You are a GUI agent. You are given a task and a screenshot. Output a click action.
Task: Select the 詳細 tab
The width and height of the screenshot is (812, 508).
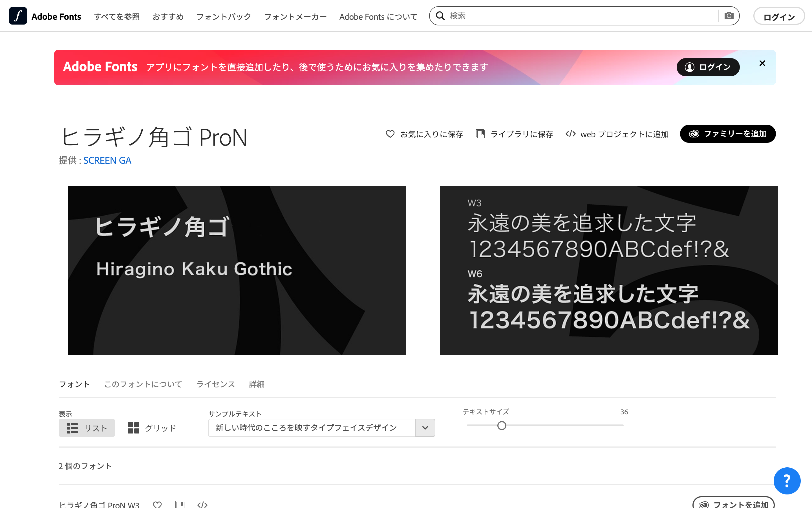pos(257,384)
